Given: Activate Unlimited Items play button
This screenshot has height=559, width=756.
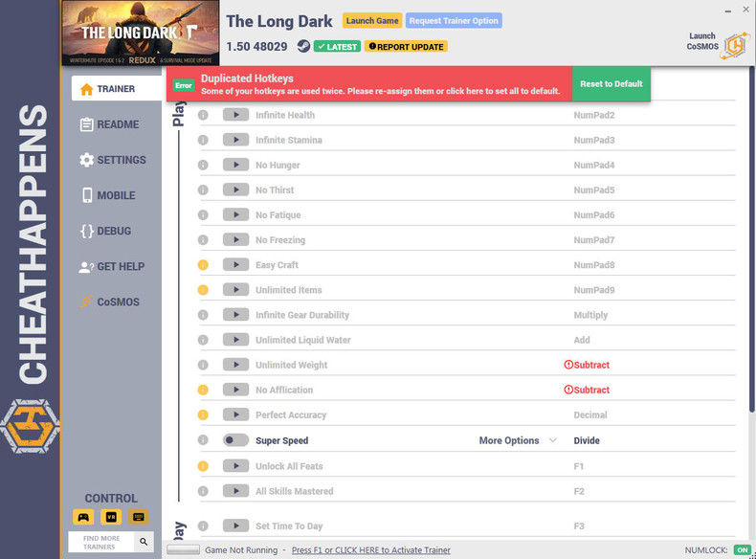Looking at the screenshot, I should [235, 290].
